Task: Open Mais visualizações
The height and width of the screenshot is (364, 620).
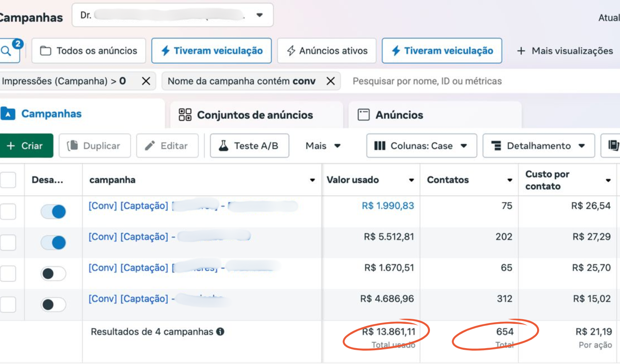Action: pos(565,51)
